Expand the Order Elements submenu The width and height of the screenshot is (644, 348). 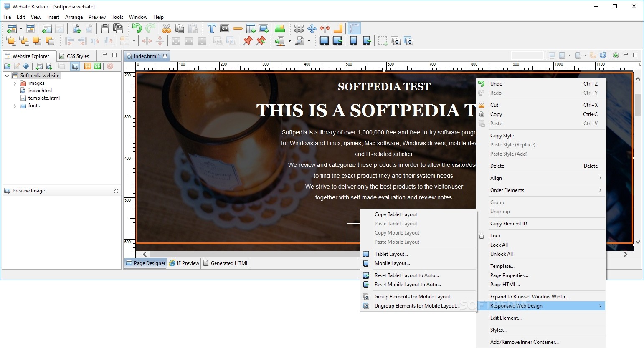coord(541,190)
